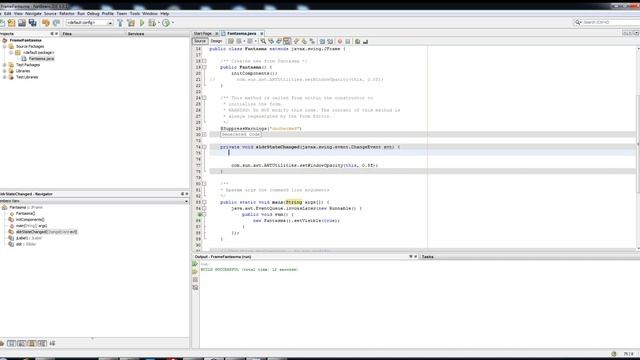Select Fantasma.java in Projects tree

(41, 59)
